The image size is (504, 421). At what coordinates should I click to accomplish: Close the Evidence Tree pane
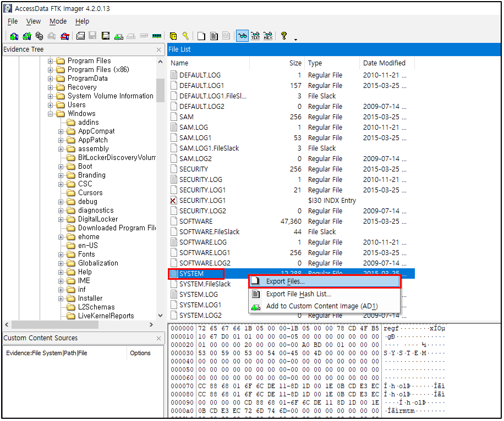coord(158,50)
